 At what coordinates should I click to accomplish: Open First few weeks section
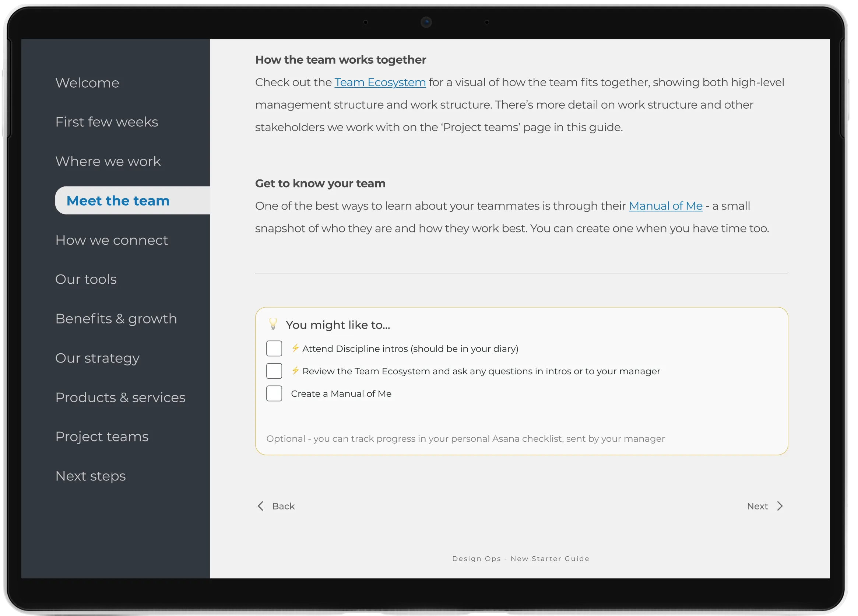[x=106, y=122]
